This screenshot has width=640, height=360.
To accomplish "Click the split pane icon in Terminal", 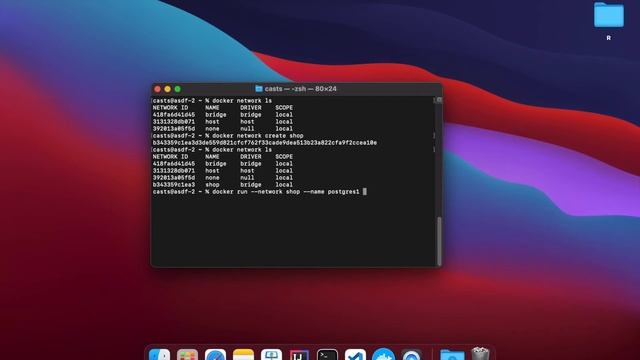I will pos(439,100).
